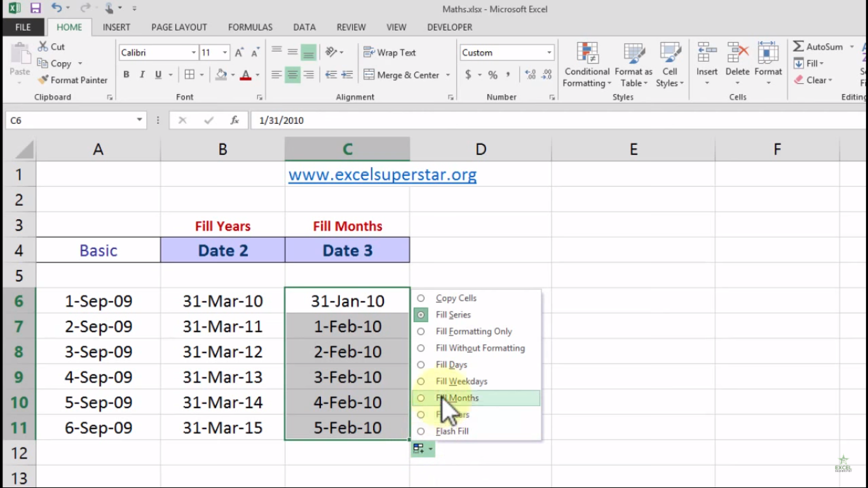Open Conditional Formatting menu
Screen dimensions: 868x488
587,65
